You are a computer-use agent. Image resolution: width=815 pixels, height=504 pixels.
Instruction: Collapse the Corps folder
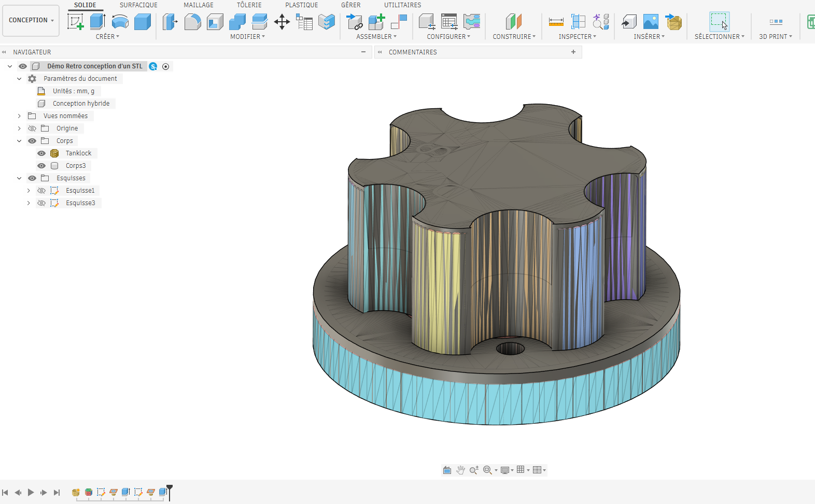pos(19,141)
